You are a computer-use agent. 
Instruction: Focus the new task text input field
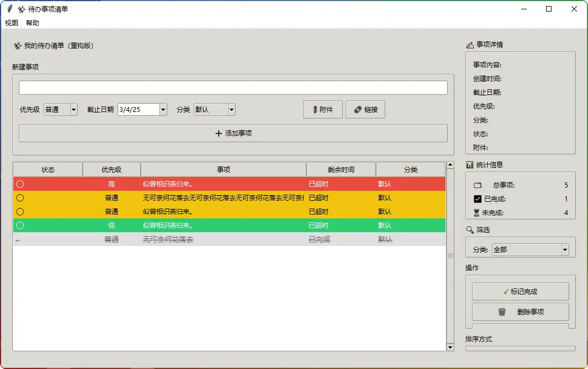(x=233, y=88)
